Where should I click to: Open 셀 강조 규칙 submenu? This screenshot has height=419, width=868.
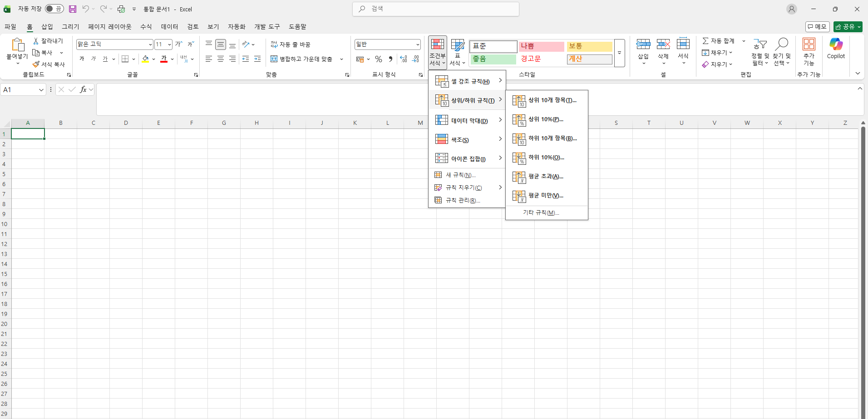[467, 81]
